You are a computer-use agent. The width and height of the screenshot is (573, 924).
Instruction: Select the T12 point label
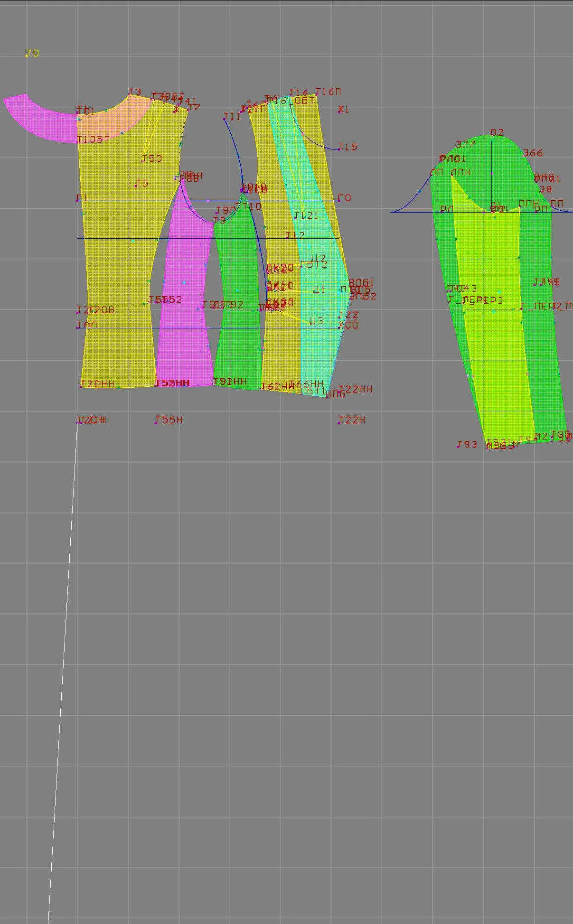[296, 235]
